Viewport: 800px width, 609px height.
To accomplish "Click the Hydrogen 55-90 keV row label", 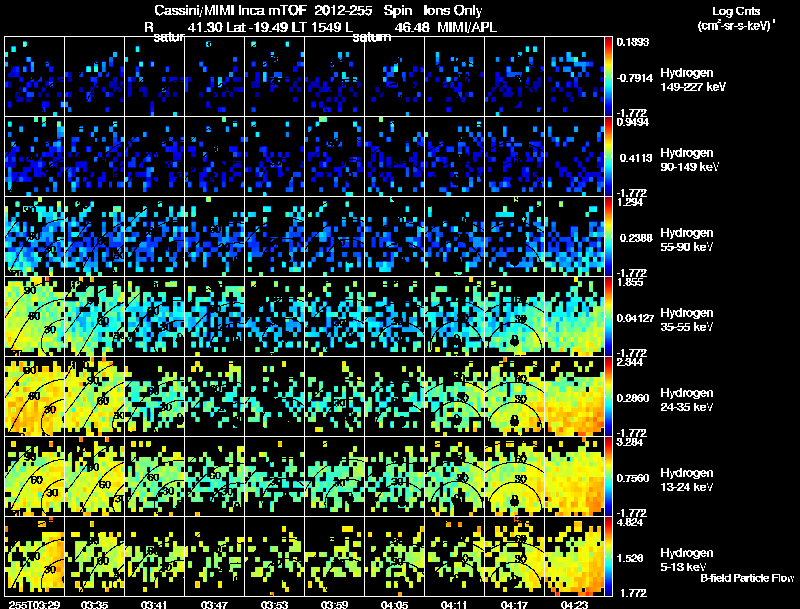I will tap(687, 240).
